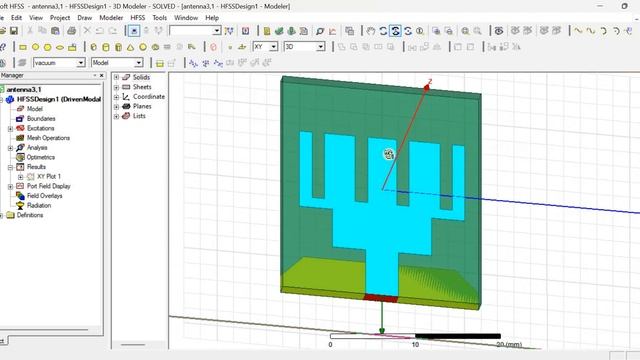Open the Draw menu
This screenshot has width=640, height=360.
84,18
